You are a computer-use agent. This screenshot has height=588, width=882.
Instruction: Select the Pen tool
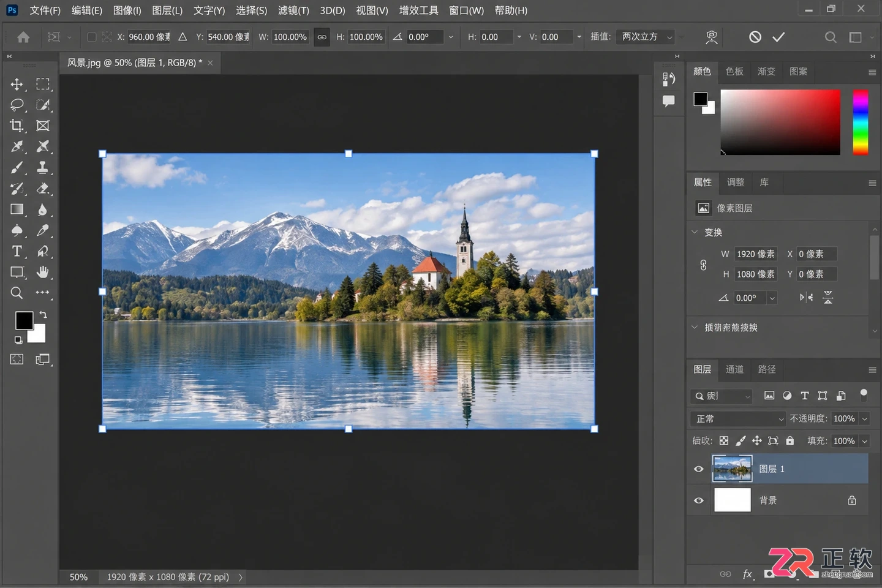click(x=43, y=230)
